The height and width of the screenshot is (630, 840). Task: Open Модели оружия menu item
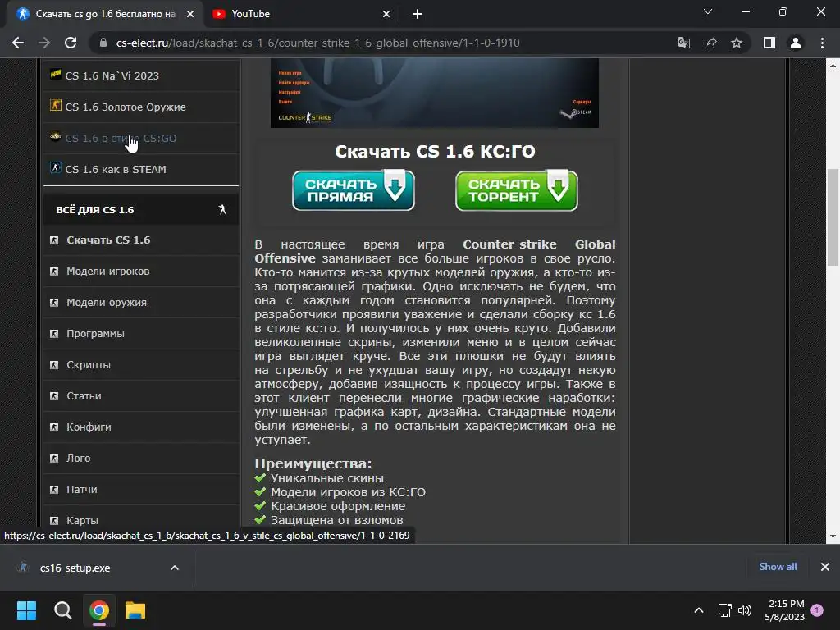(106, 302)
